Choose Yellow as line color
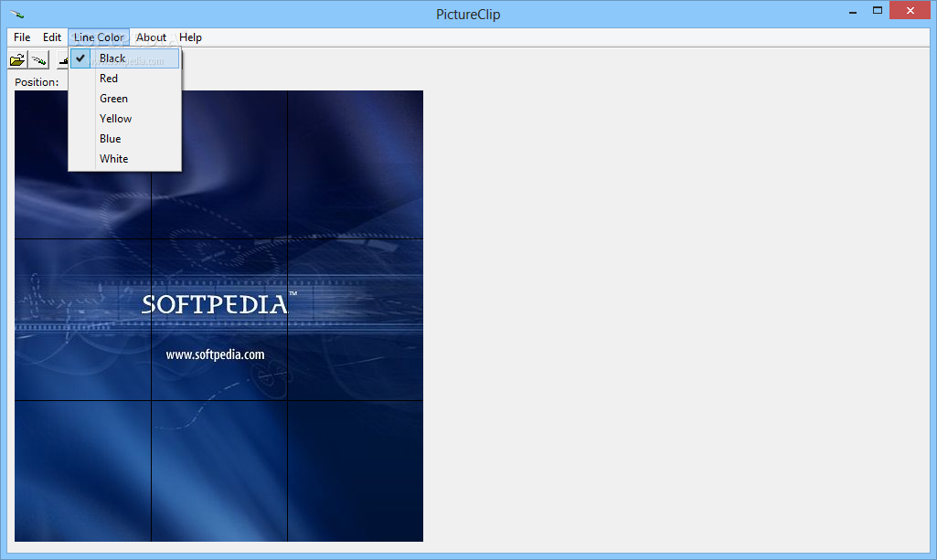 [x=125, y=118]
